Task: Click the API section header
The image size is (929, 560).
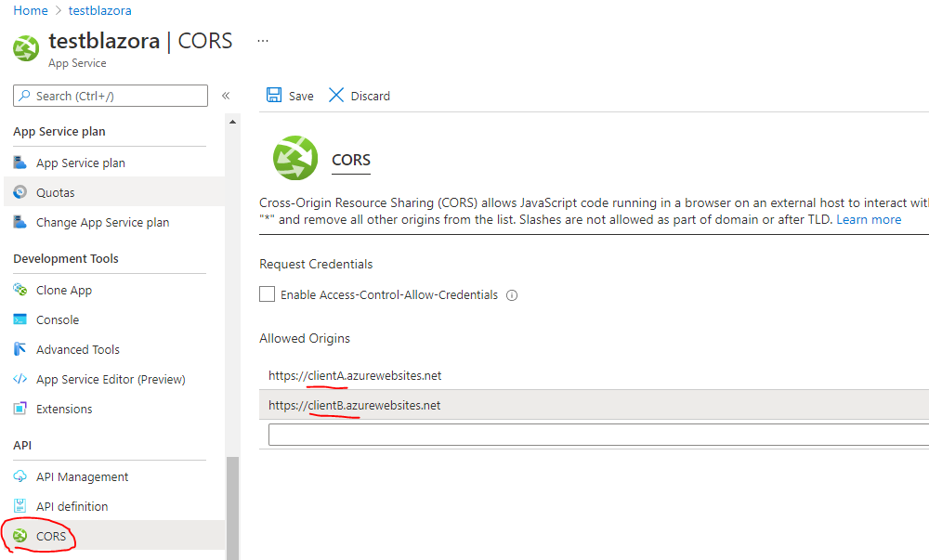Action: (22, 445)
